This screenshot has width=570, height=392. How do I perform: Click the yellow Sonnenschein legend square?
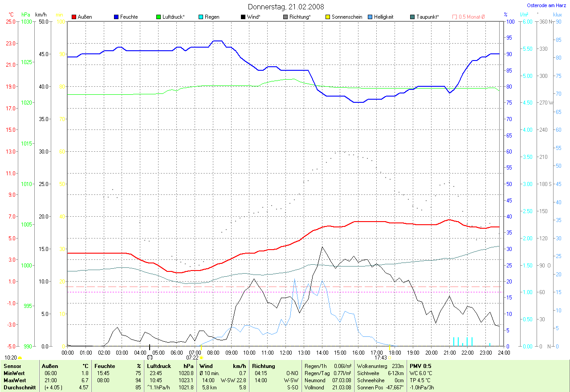coord(328,17)
